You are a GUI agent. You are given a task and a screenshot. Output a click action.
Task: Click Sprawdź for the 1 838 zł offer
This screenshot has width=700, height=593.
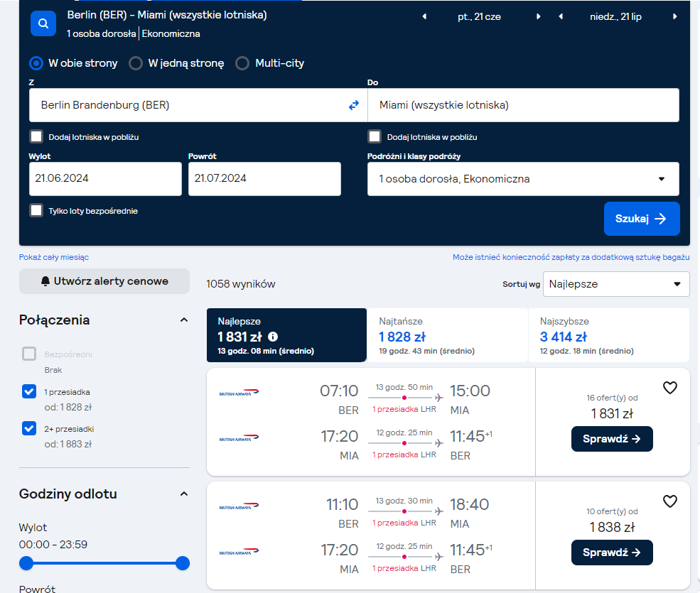(x=612, y=553)
